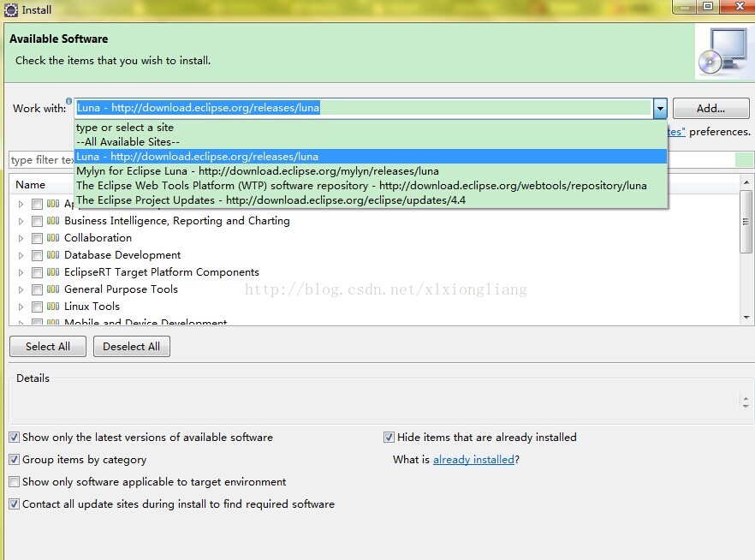This screenshot has width=755, height=560.
Task: Click category icon for Business Intelligence row
Action: [53, 221]
